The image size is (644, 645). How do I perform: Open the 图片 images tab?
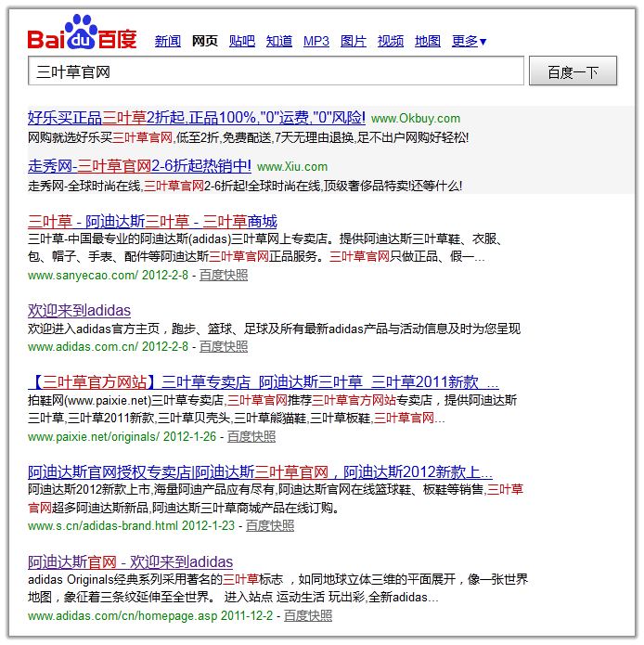point(354,41)
